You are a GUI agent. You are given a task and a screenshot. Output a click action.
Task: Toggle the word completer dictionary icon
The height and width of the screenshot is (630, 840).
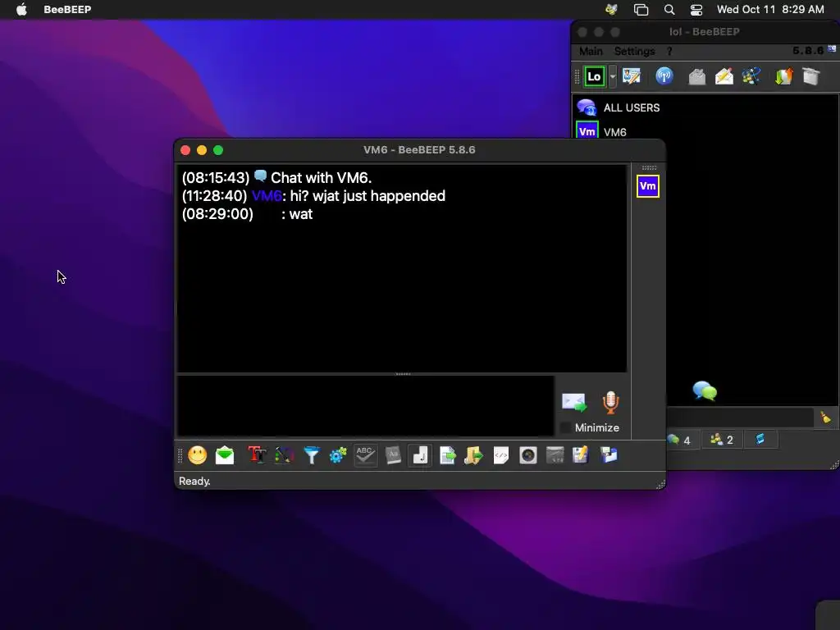click(x=393, y=455)
